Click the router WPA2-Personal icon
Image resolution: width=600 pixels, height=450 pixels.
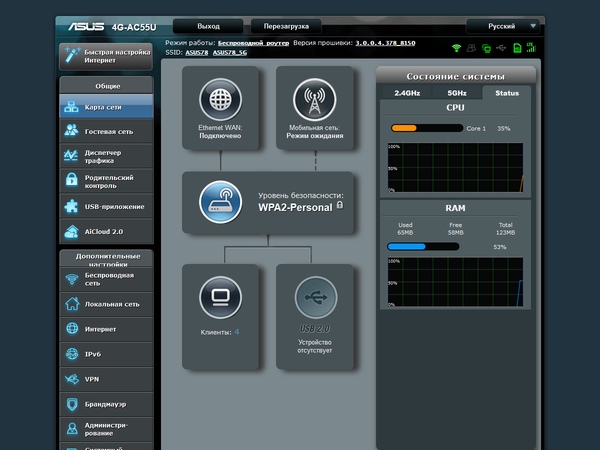click(220, 202)
